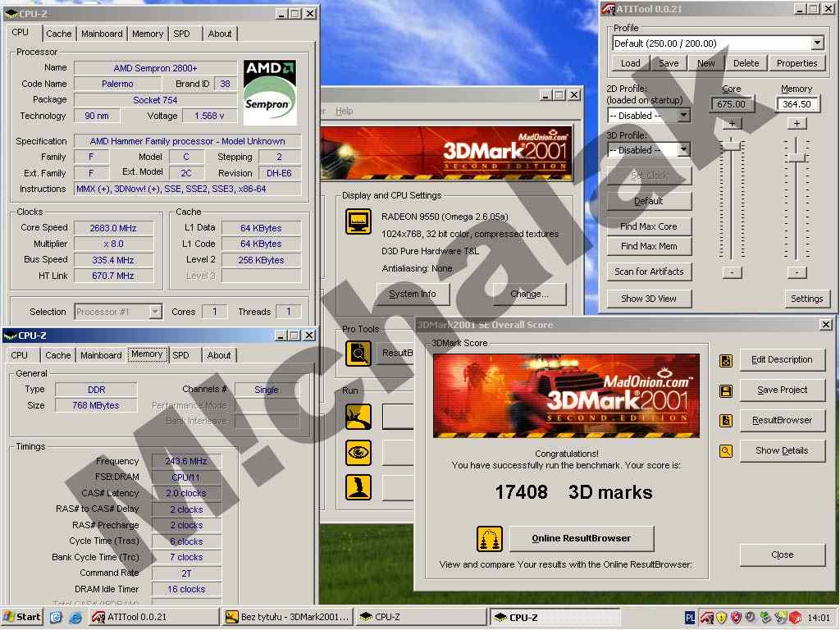Open the 3D Profile dropdown in ATITool
840x630 pixels.
click(683, 150)
